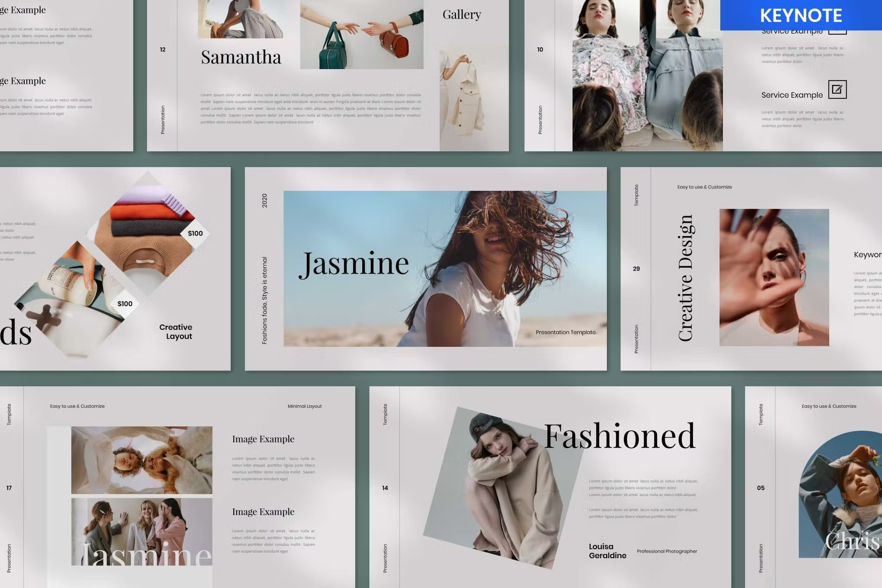
Task: Click the lower $100 price tag
Action: (x=125, y=304)
